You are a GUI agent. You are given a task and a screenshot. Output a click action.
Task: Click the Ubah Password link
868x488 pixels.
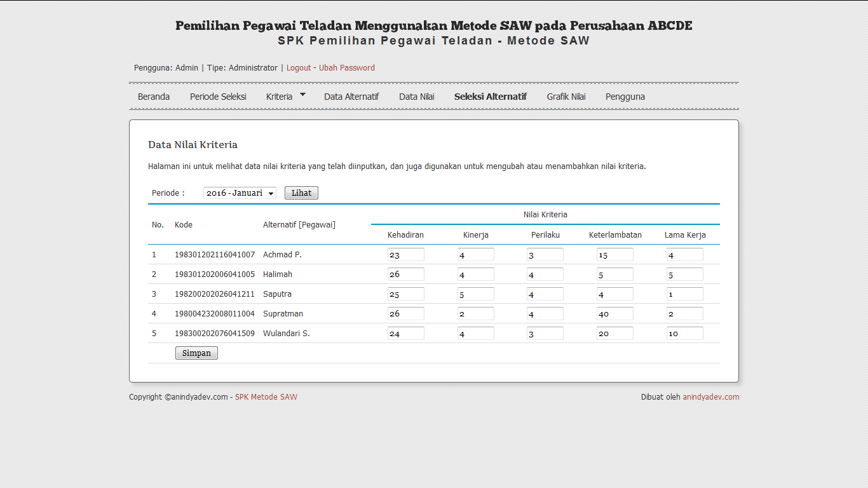(347, 68)
